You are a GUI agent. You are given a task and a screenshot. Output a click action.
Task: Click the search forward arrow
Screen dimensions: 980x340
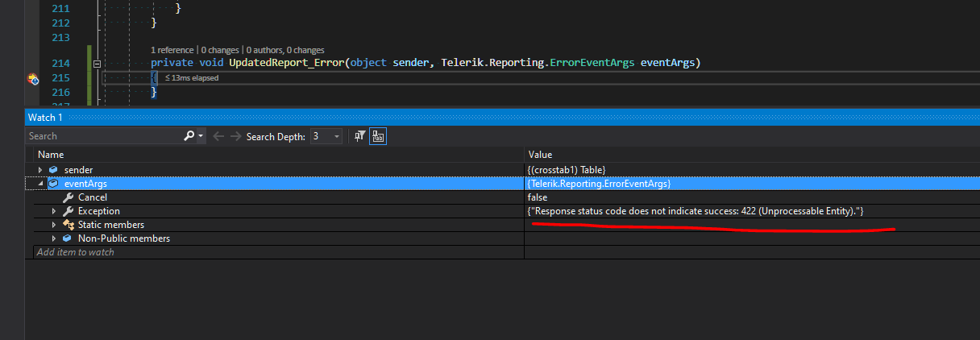[x=235, y=136]
